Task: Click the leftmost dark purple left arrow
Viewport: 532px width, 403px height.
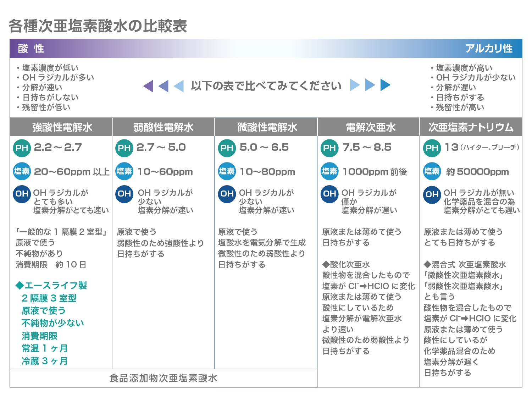Action: tap(149, 86)
